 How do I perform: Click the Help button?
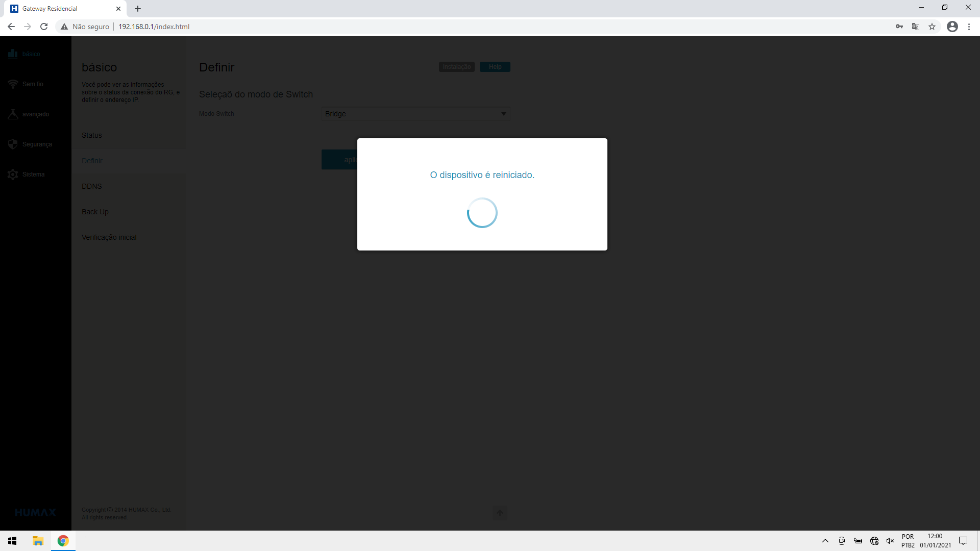coord(495,67)
